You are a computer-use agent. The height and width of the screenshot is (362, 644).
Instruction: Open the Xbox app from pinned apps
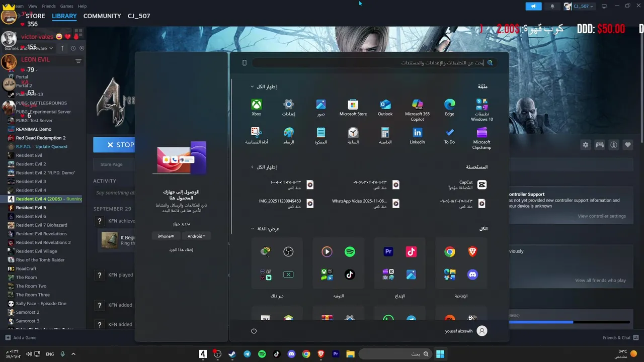(257, 108)
